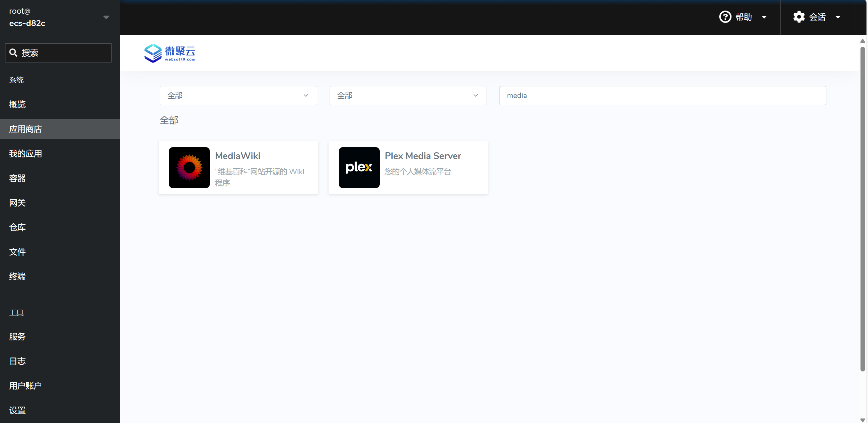Click the page vertical scrollbar thumb
Viewport: 868px width, 423px height.
click(862, 208)
